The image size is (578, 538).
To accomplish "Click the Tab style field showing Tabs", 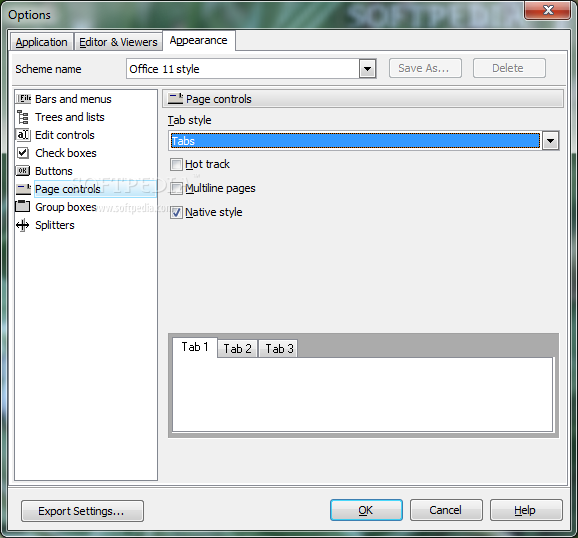I will pos(355,140).
